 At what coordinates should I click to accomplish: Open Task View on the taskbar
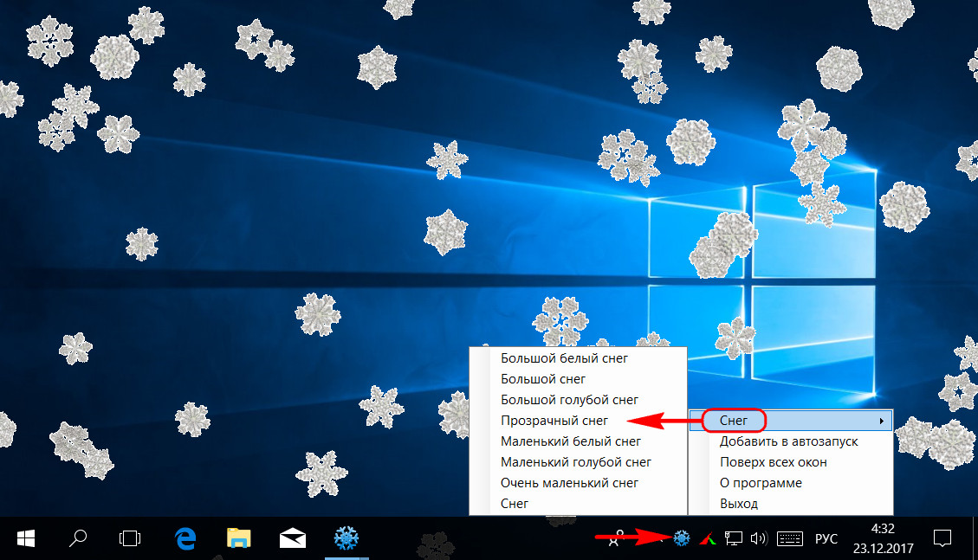point(130,538)
